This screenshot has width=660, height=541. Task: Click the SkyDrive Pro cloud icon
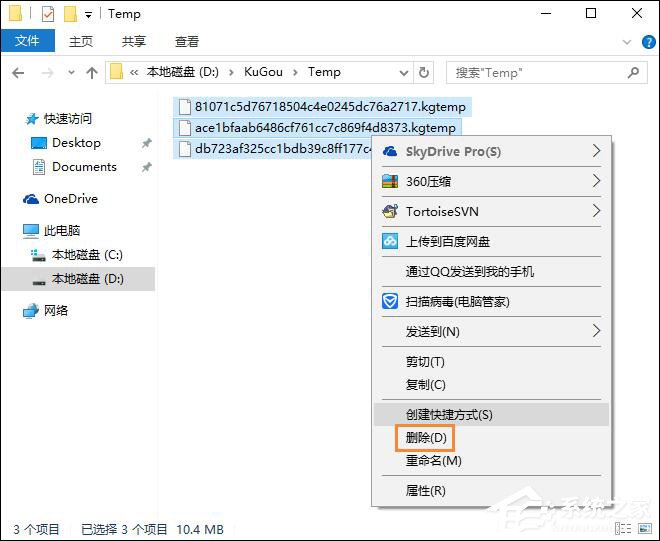point(390,152)
